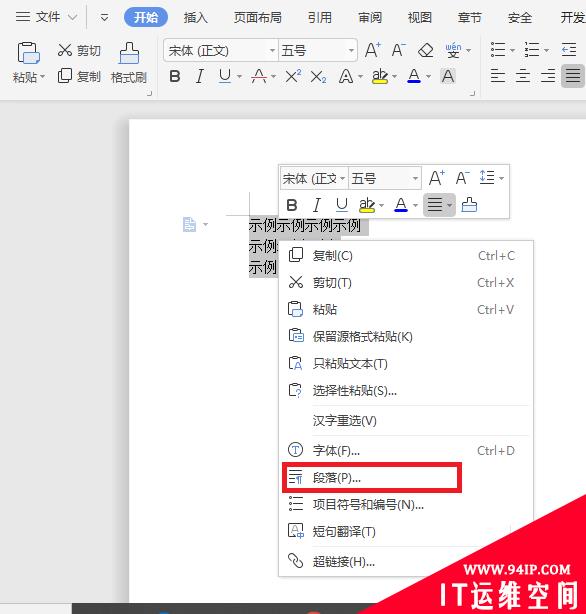Apply highlight color from the ribbon
The width and height of the screenshot is (586, 614).
(380, 76)
